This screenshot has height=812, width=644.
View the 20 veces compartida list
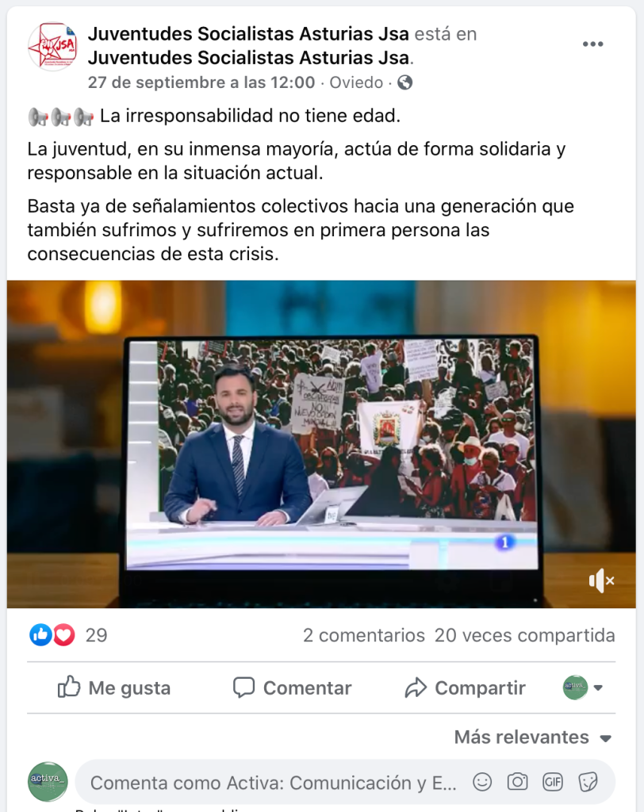pos(524,635)
